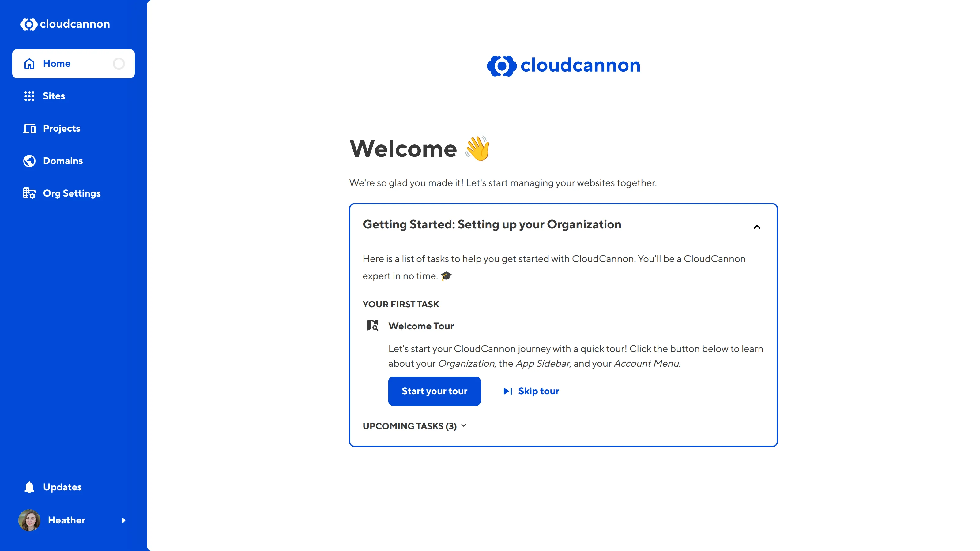Click the skip-forward icon next to Skip tour
This screenshot has height=551, width=980.
[508, 391]
